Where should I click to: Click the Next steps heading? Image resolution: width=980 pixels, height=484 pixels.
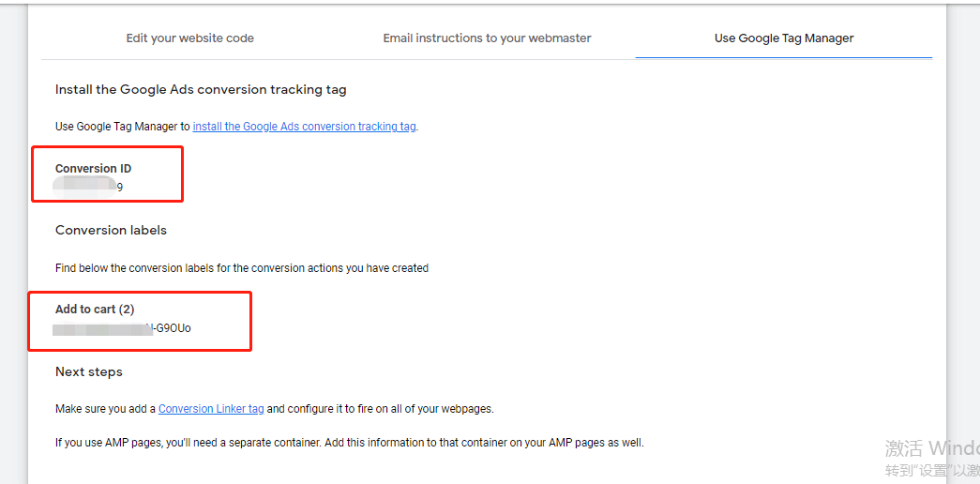click(x=89, y=372)
